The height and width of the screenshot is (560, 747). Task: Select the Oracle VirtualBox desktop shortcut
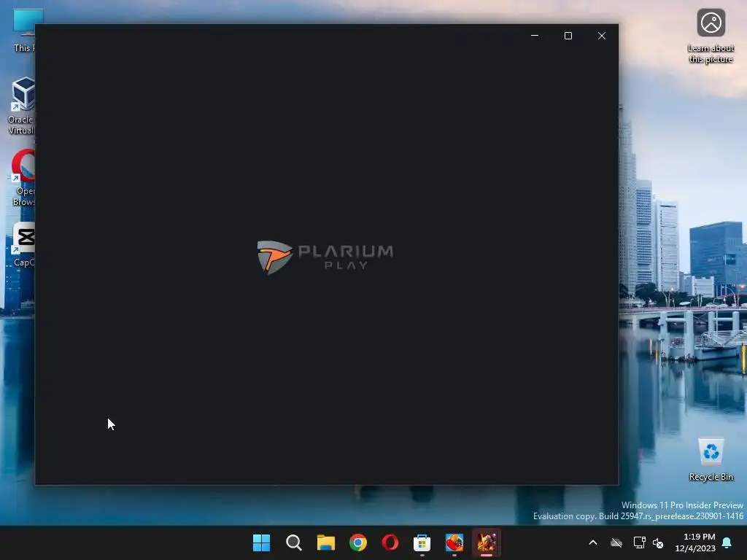tap(21, 106)
